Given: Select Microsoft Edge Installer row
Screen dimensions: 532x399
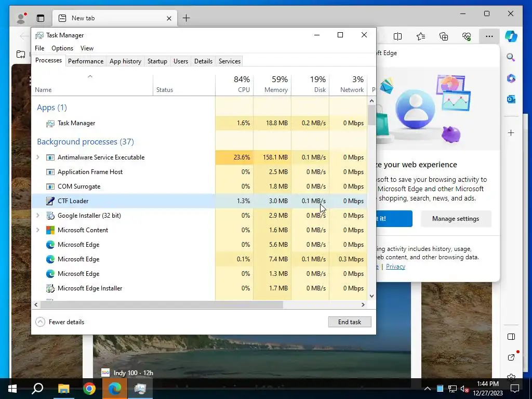Looking at the screenshot, I should point(199,288).
